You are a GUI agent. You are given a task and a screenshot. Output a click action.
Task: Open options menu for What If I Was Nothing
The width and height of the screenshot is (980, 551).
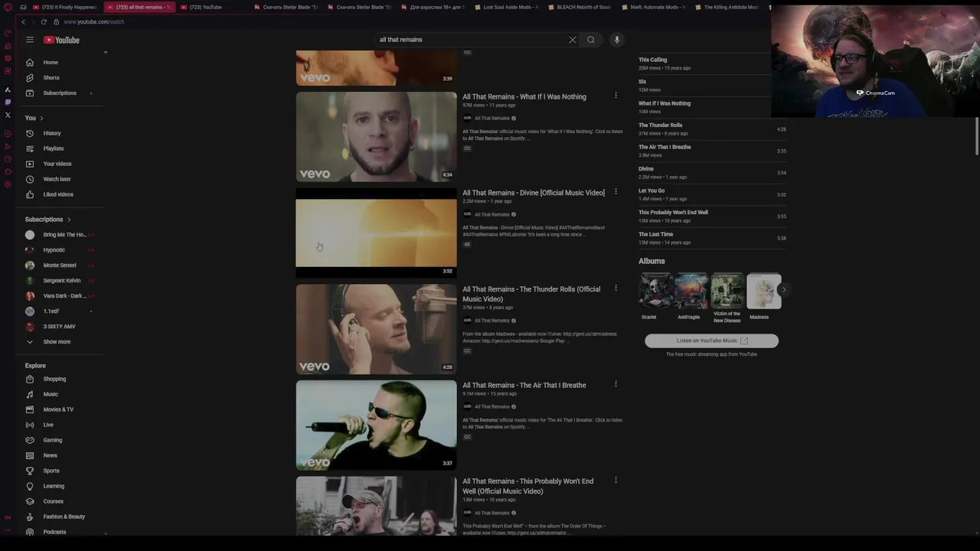coord(616,96)
